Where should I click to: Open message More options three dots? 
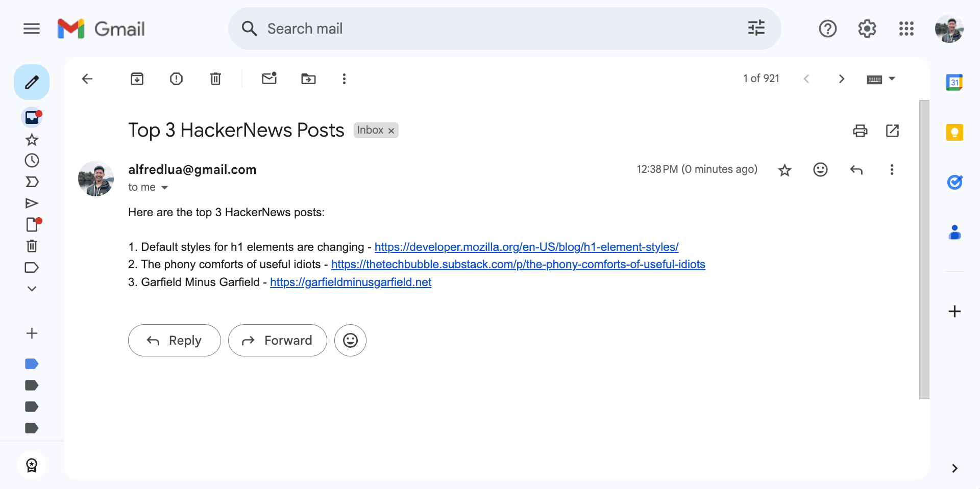click(892, 169)
